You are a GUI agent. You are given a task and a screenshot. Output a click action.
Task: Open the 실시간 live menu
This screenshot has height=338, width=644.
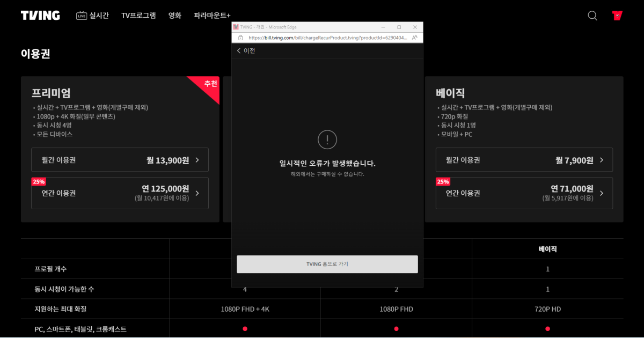tap(92, 16)
